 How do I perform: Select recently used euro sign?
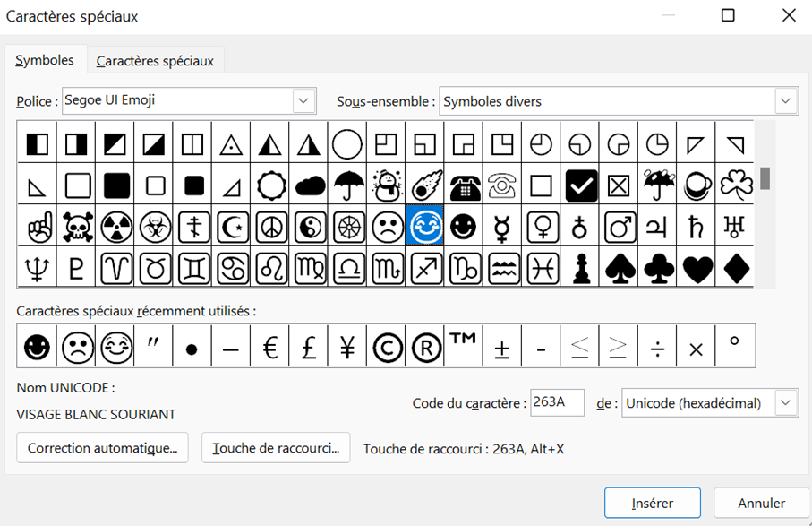tap(269, 346)
